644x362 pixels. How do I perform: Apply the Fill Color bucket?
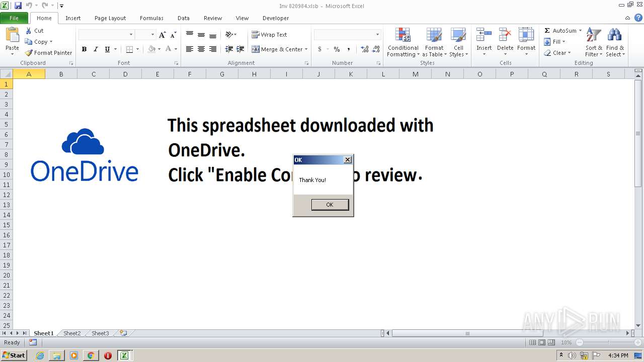pyautogui.click(x=151, y=49)
